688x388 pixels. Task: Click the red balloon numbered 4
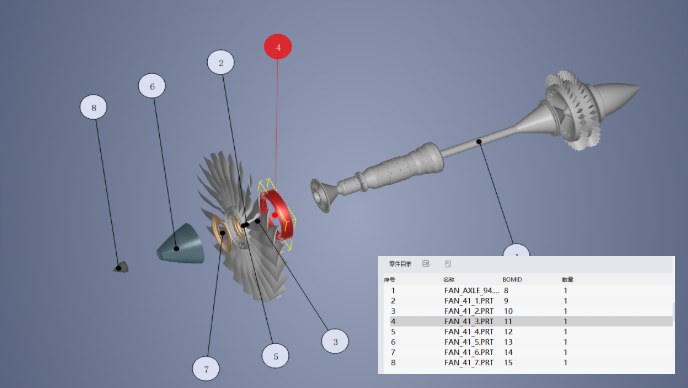click(278, 47)
